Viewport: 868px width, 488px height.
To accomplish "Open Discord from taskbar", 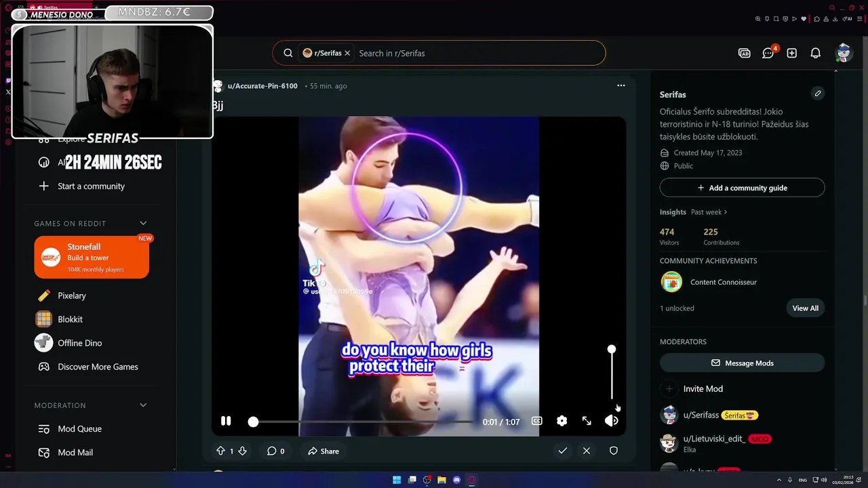I will point(456,480).
